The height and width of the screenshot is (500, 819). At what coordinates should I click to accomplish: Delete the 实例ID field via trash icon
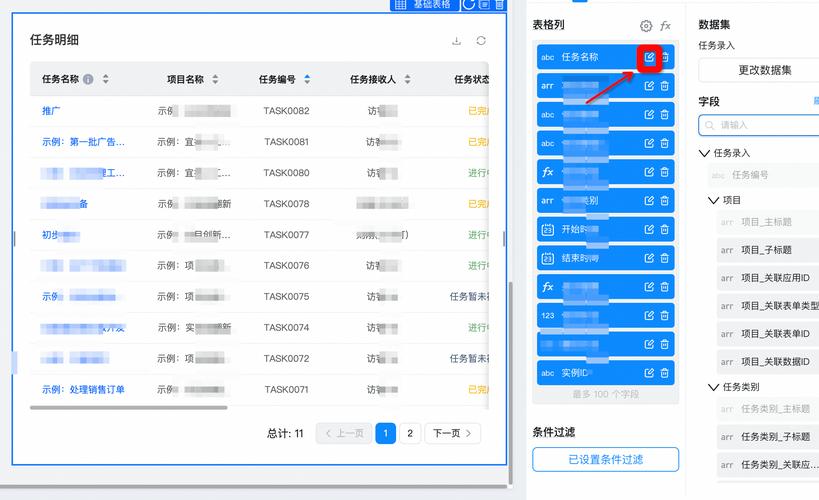pyautogui.click(x=665, y=373)
